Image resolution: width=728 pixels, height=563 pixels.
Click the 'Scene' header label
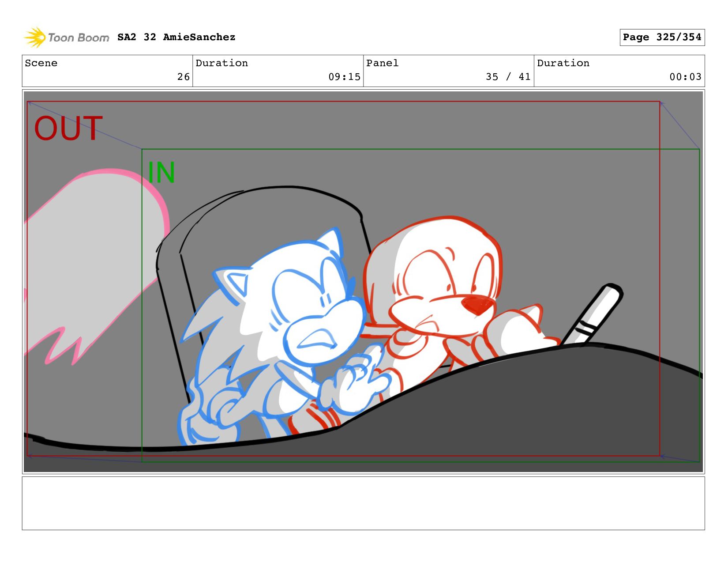(x=41, y=63)
